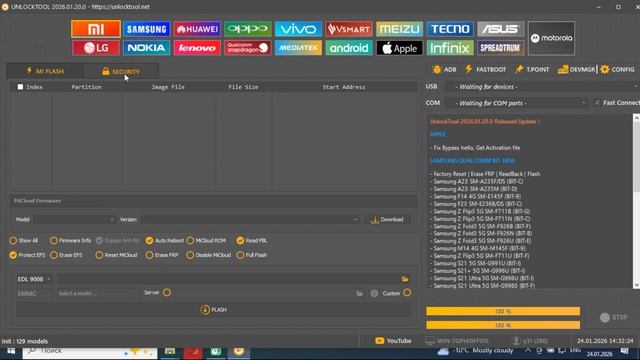Expand the COM ports dropdown
This screenshot has height=360, width=640.
(x=517, y=103)
